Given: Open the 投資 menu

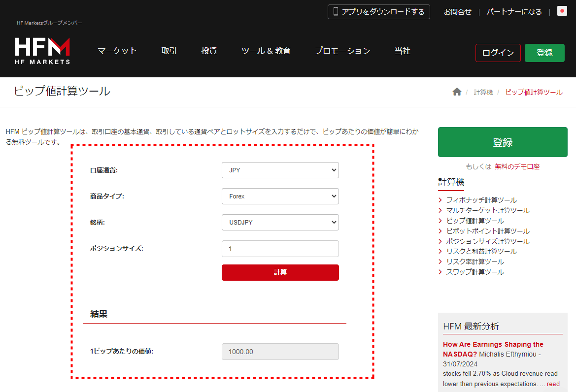Looking at the screenshot, I should pyautogui.click(x=209, y=51).
